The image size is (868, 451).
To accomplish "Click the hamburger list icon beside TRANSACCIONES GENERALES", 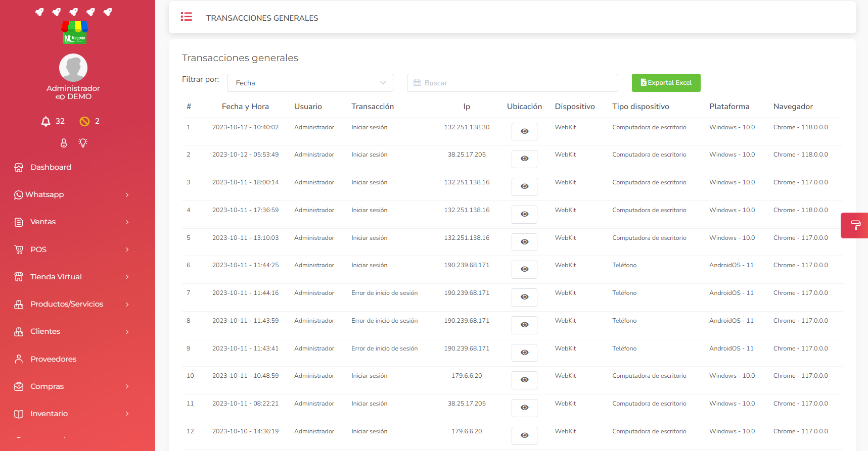I will click(x=187, y=17).
